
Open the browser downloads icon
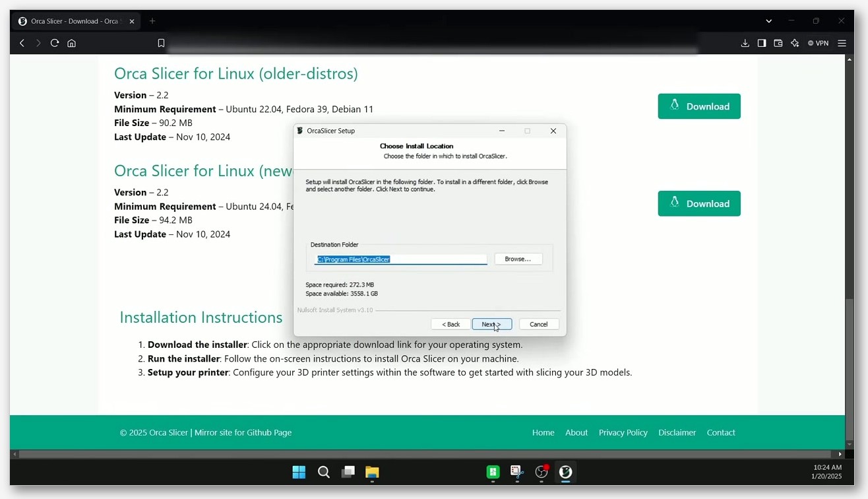745,43
